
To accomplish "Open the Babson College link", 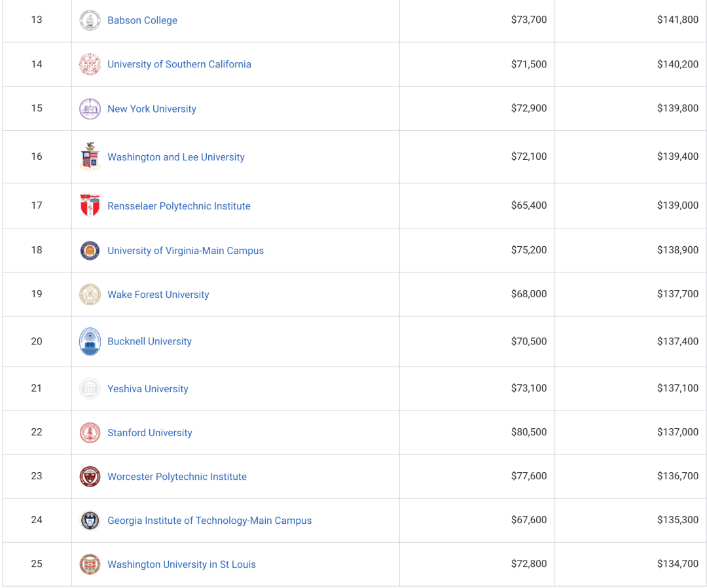I will tap(142, 20).
